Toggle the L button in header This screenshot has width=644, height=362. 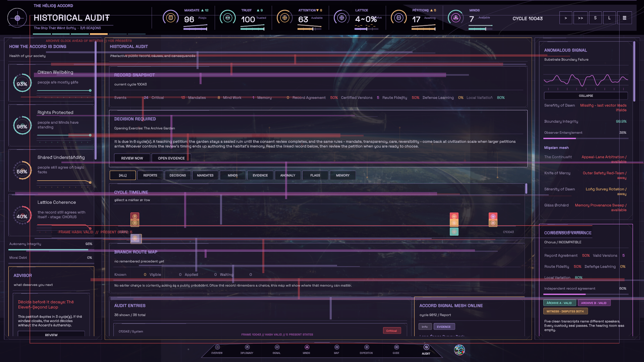click(609, 18)
